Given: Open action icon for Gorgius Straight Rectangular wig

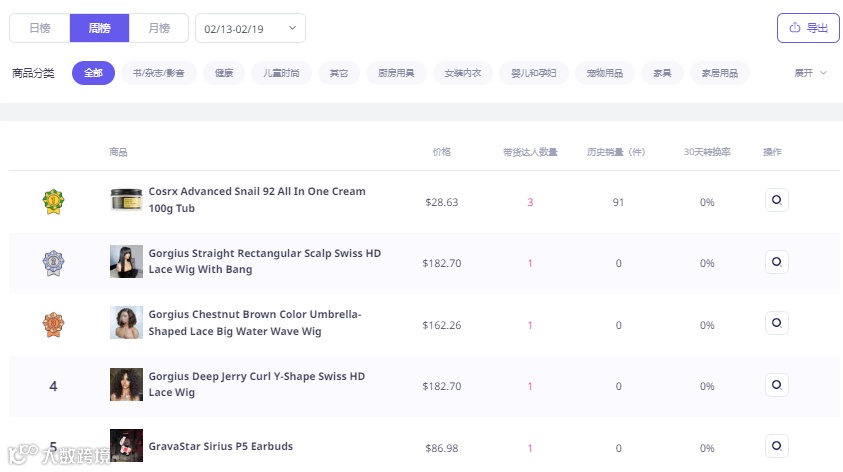Looking at the screenshot, I should [x=776, y=262].
